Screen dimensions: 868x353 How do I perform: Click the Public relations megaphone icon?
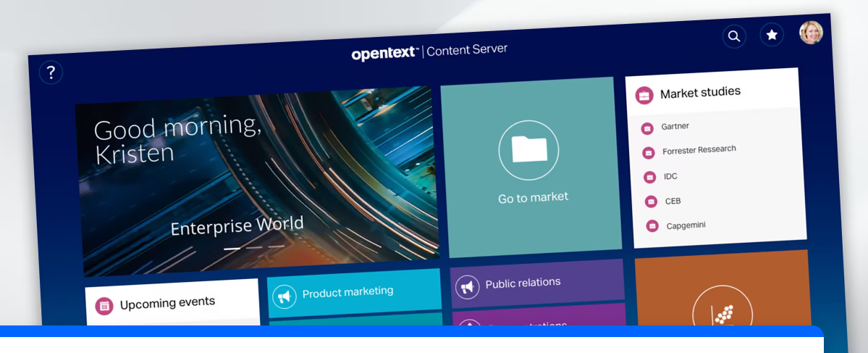(x=467, y=287)
